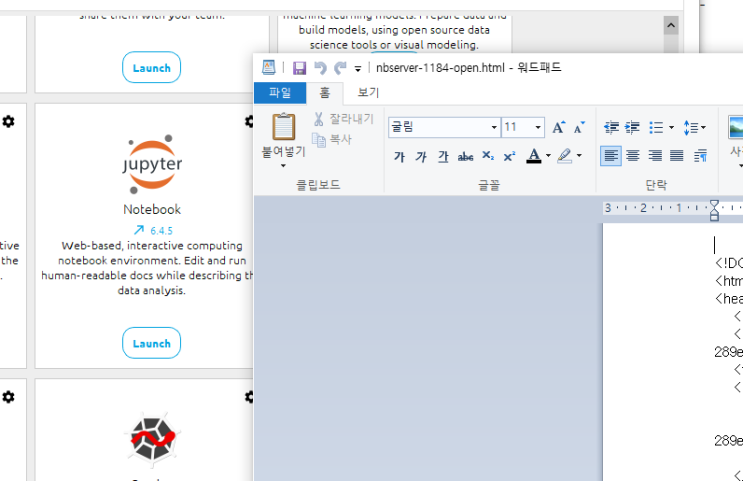Open the list style dropdown arrow
The width and height of the screenshot is (743, 481).
pos(671,127)
